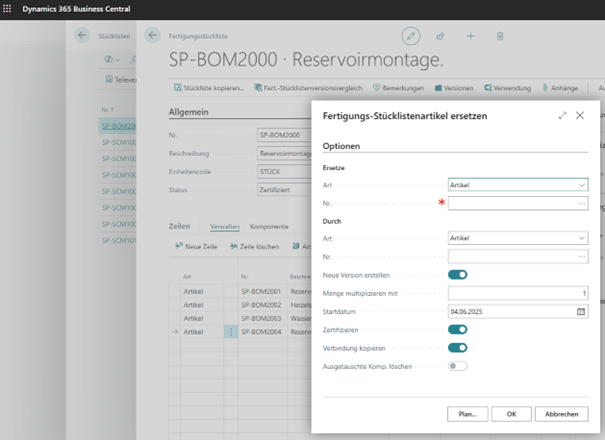
Task: Click the Optionen section header
Action: 341,146
